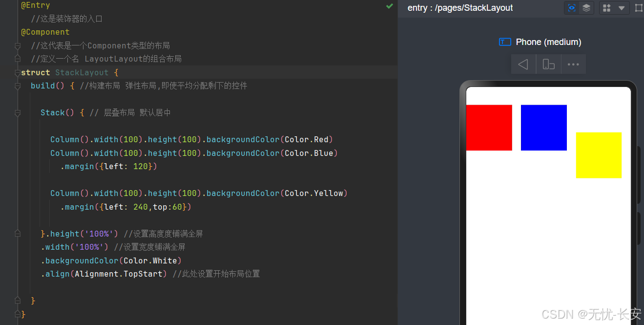Viewport: 644px width, 325px height.
Task: Toggle the Inspector eye icon in previewer
Action: tap(572, 8)
